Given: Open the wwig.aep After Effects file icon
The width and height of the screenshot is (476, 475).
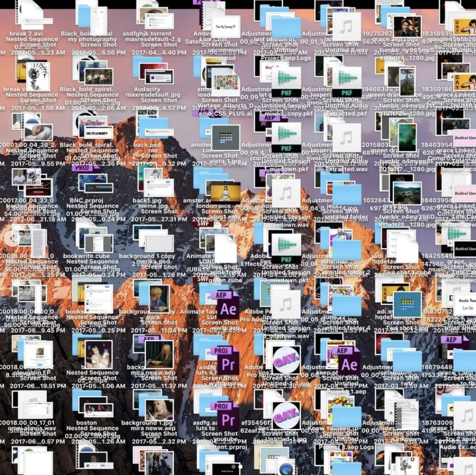Looking at the screenshot, I should point(228,305).
